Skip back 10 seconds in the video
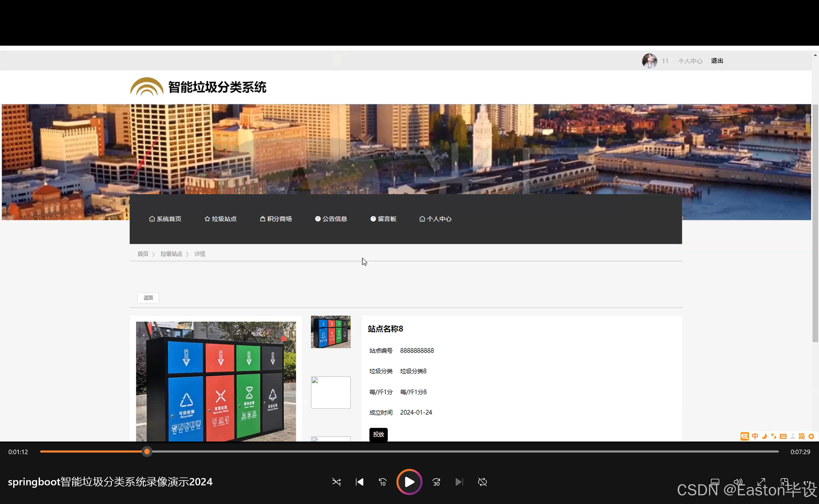The height and width of the screenshot is (504, 819). [x=382, y=482]
